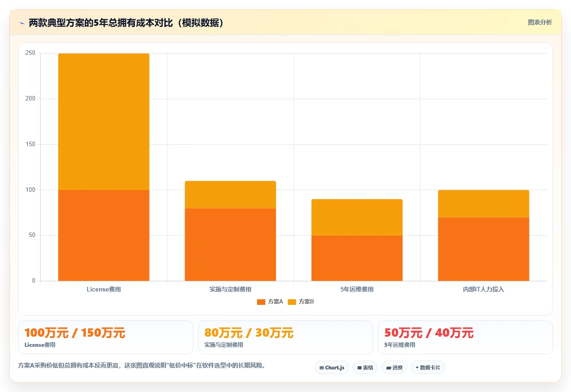Viewport: 571px width, 392px height.
Task: Click the 内部IT人力投入 x-axis label
Action: click(x=484, y=290)
